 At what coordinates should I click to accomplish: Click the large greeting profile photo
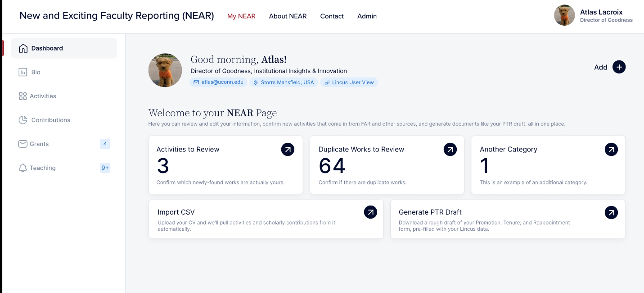(165, 70)
